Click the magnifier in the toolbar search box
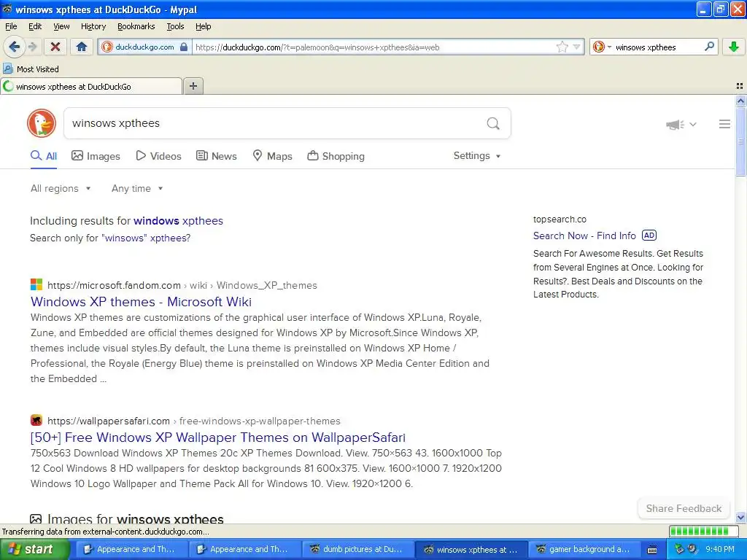The image size is (747, 560). tap(709, 46)
